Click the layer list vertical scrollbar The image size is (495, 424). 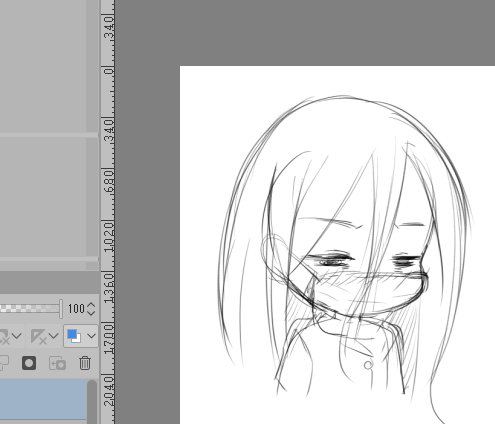click(92, 402)
